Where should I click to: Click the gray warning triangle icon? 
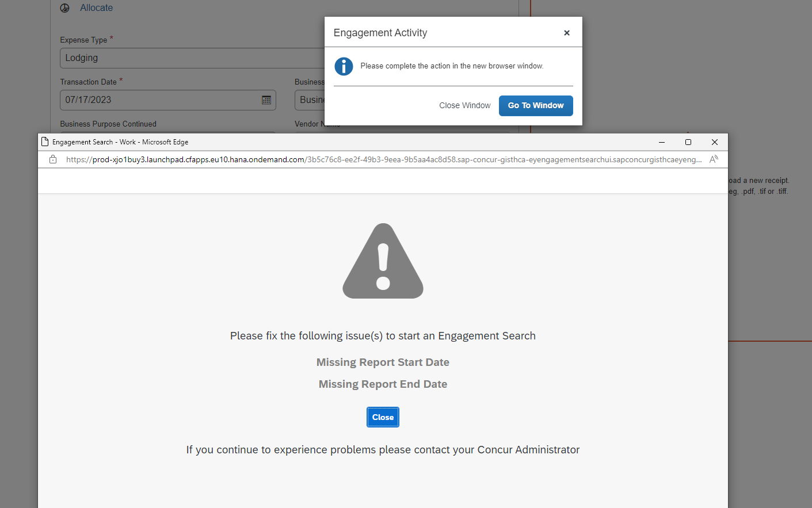coord(383,261)
